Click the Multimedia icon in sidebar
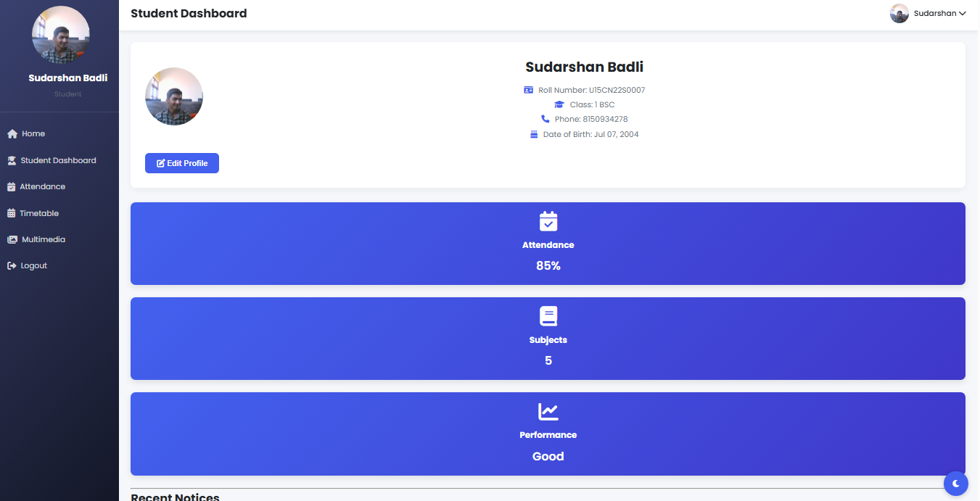 coord(12,239)
